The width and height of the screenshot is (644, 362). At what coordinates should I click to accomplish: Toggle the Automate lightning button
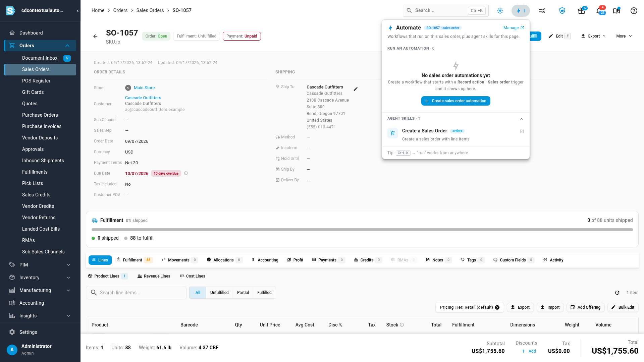521,11
